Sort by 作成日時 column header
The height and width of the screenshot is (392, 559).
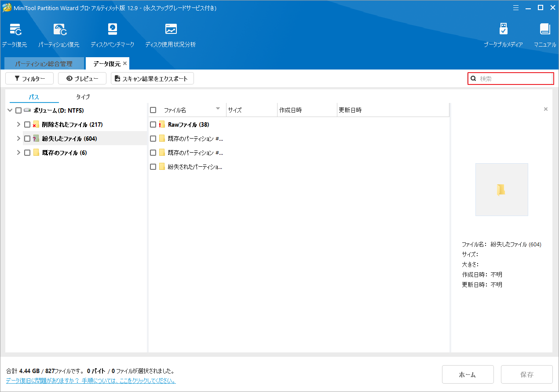(x=307, y=110)
